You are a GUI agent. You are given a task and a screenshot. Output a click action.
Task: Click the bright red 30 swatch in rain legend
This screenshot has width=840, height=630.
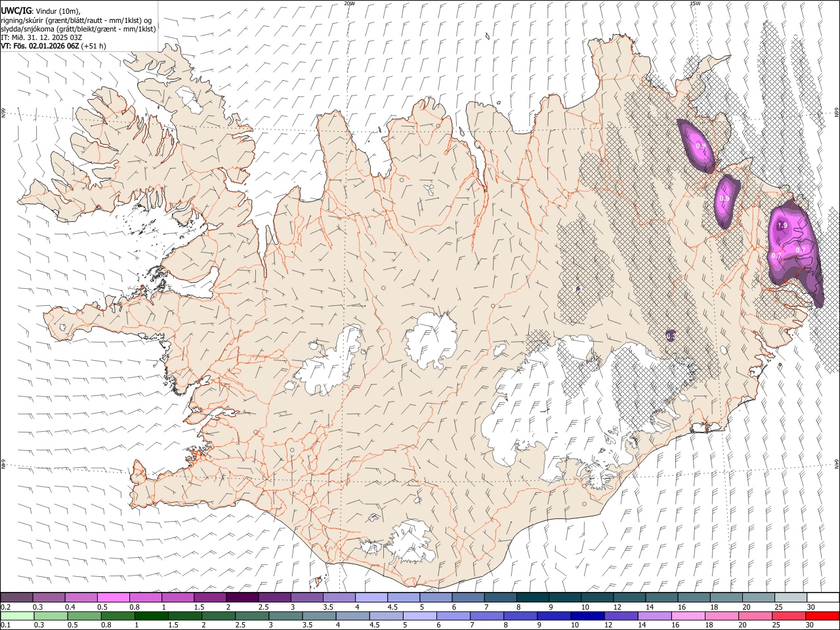(x=822, y=616)
